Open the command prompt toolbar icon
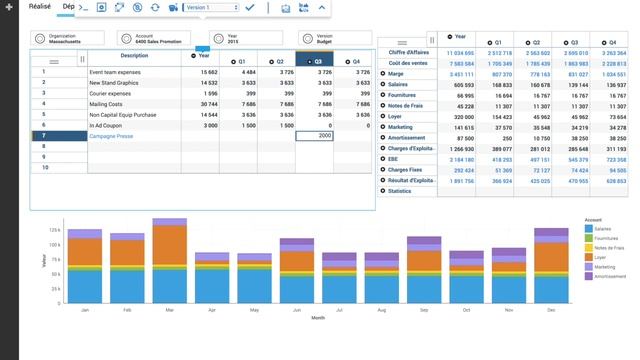 point(83,7)
